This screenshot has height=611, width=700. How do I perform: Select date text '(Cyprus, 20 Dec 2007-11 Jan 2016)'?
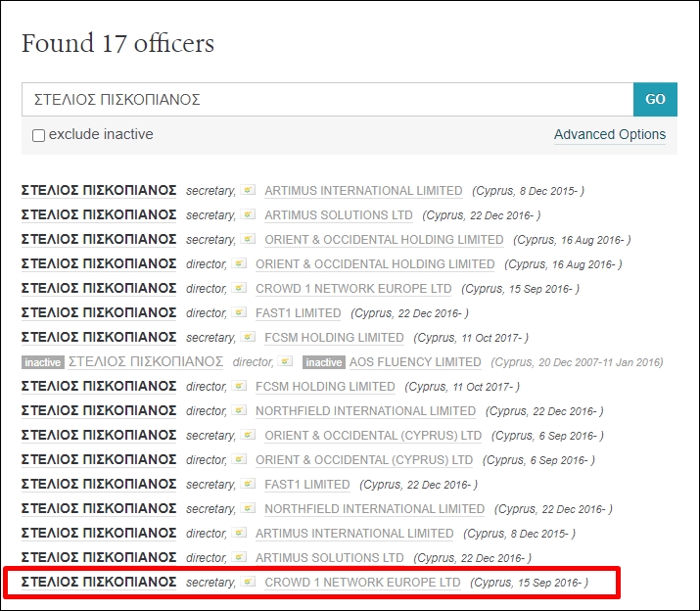click(577, 362)
